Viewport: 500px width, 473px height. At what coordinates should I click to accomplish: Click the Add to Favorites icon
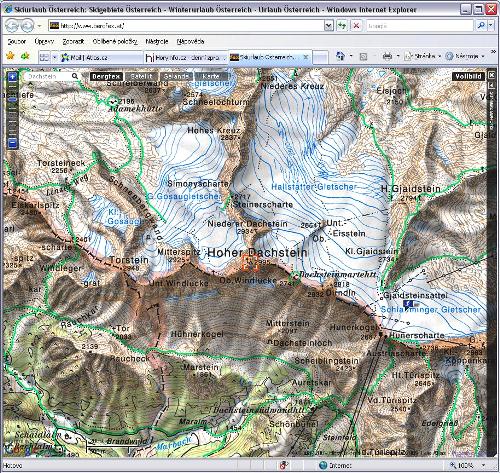coord(25,56)
